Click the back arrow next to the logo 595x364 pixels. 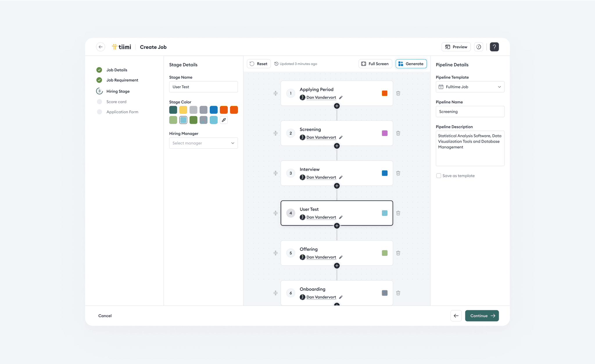pyautogui.click(x=101, y=47)
